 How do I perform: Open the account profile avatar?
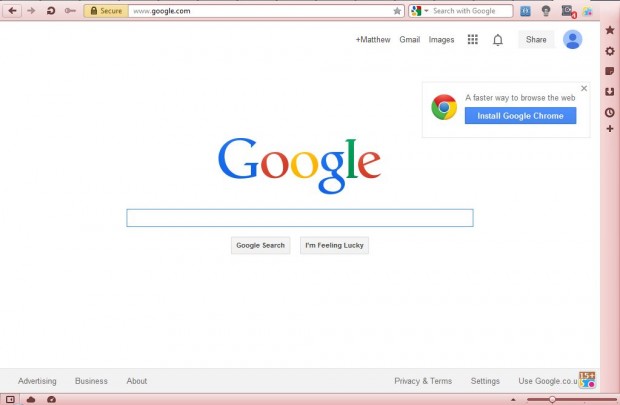click(x=572, y=40)
